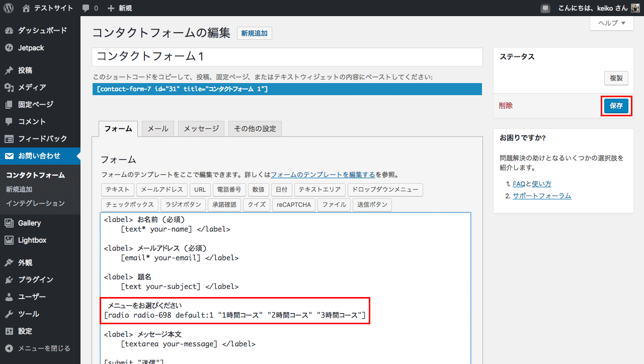This screenshot has height=364, width=644.
Task: Click the Lightbox icon in sidebar
Action: pos(9,240)
